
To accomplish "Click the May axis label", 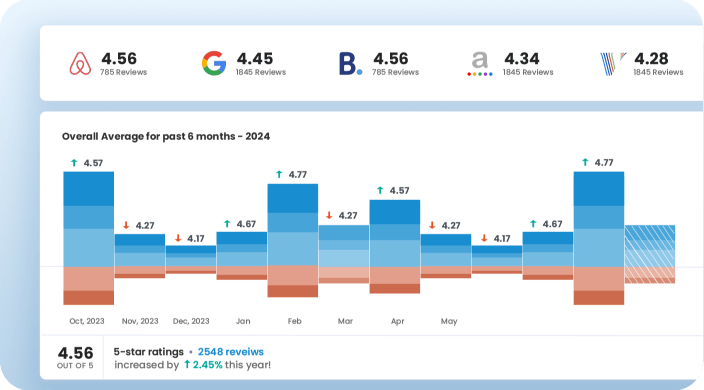I will coord(449,321).
